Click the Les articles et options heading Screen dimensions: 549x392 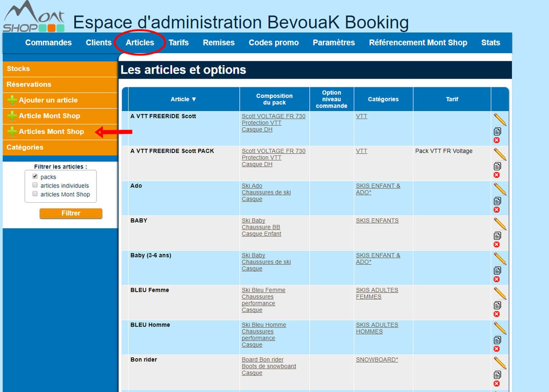[x=183, y=70]
